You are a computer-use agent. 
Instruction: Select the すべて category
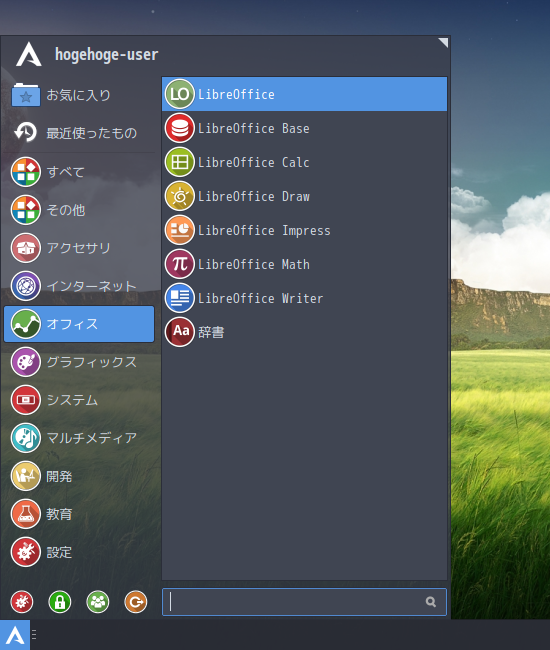pyautogui.click(x=79, y=172)
